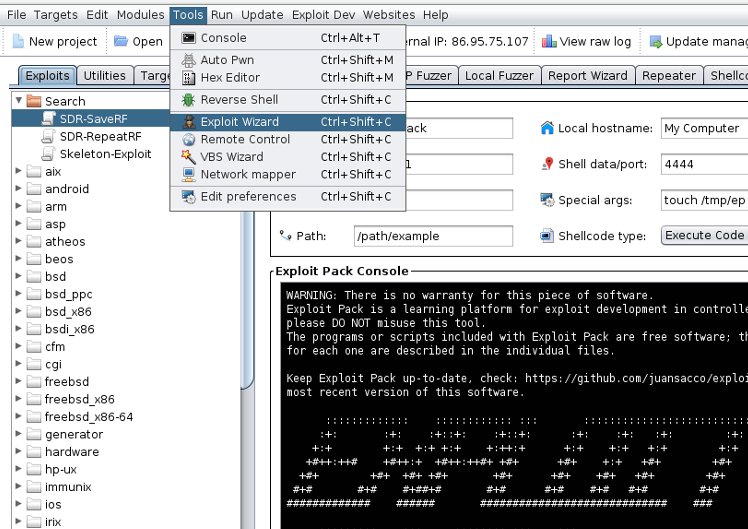Image resolution: width=748 pixels, height=529 pixels.
Task: Click the View raw log button
Action: [x=587, y=41]
